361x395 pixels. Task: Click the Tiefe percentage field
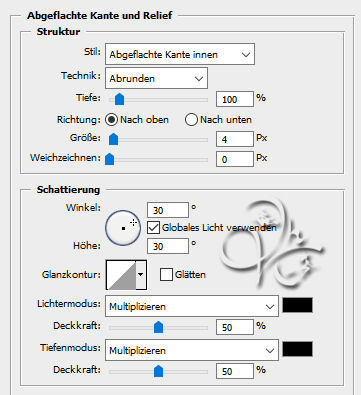(x=235, y=99)
